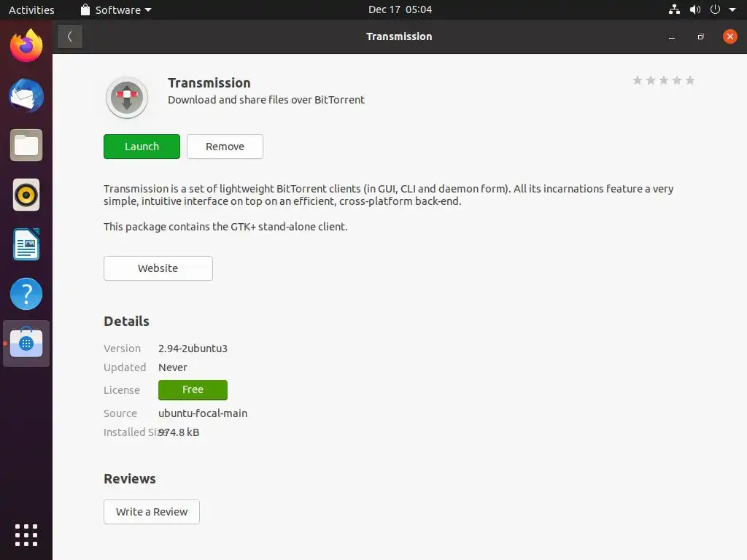Rate Transmission with the fourth star

(x=676, y=80)
